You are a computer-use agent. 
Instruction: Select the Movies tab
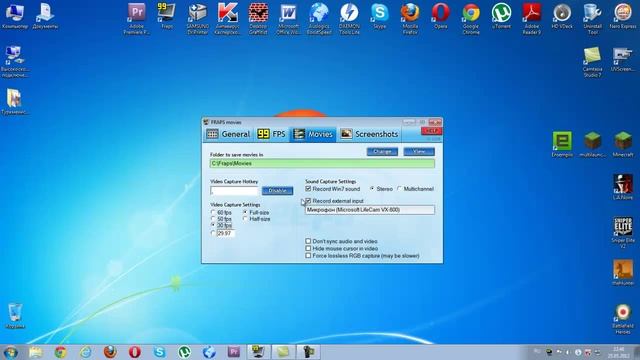313,134
